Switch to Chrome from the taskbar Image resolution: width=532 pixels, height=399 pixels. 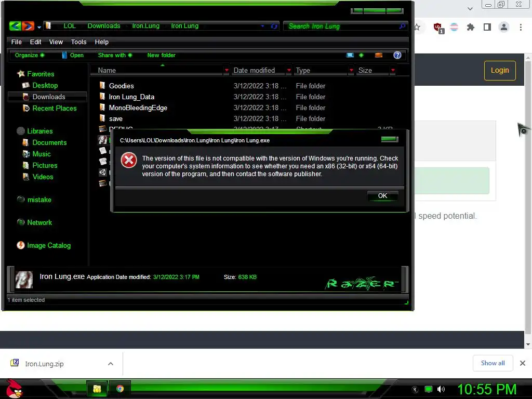tap(120, 389)
